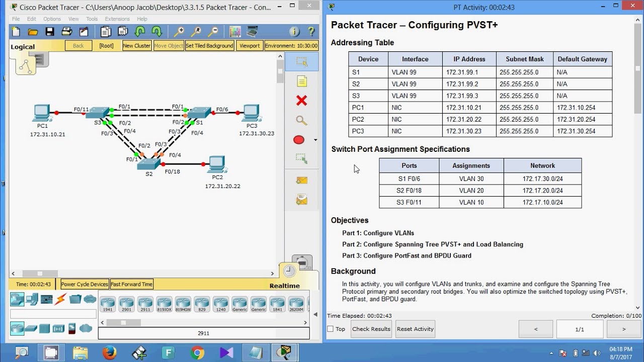Image resolution: width=644 pixels, height=362 pixels.
Task: Select the Add Complex PDU tool
Action: [302, 200]
